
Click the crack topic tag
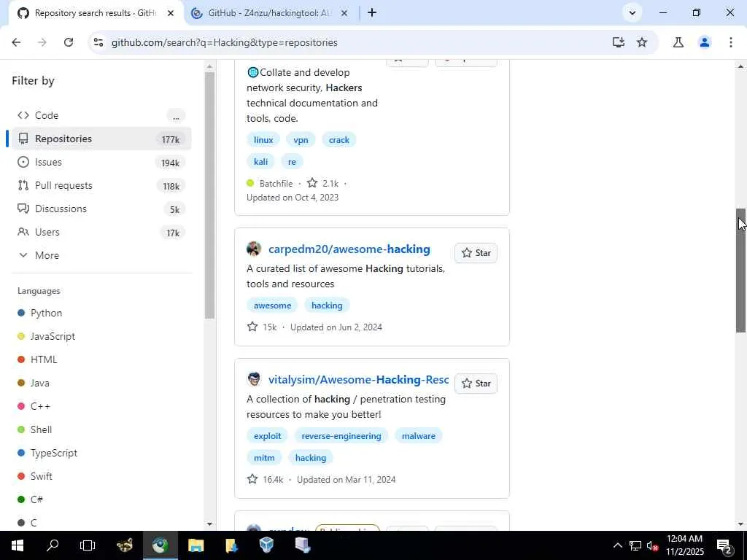point(338,140)
